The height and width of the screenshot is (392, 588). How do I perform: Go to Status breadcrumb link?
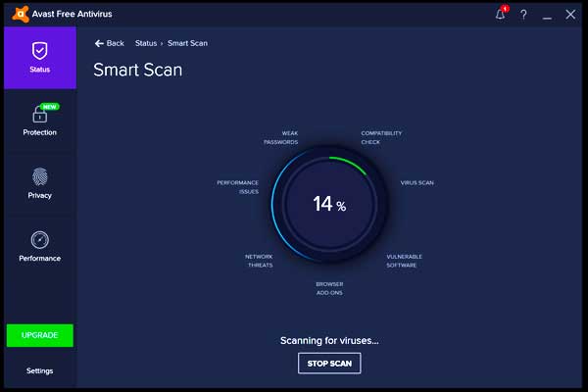click(146, 43)
